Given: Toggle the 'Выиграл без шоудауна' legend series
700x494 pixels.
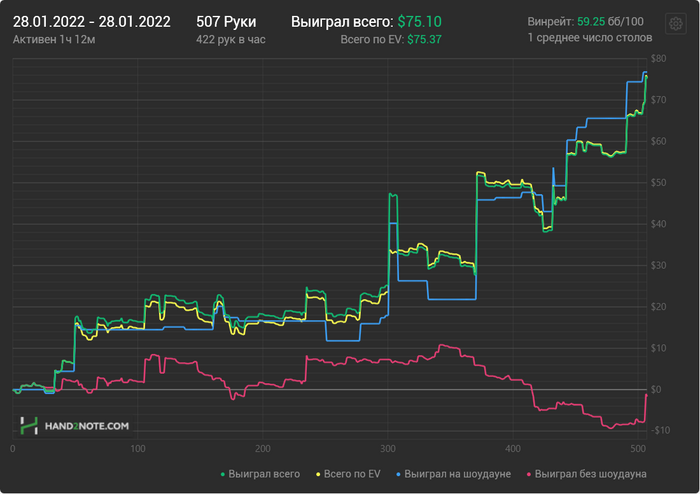Looking at the screenshot, I should [586, 474].
